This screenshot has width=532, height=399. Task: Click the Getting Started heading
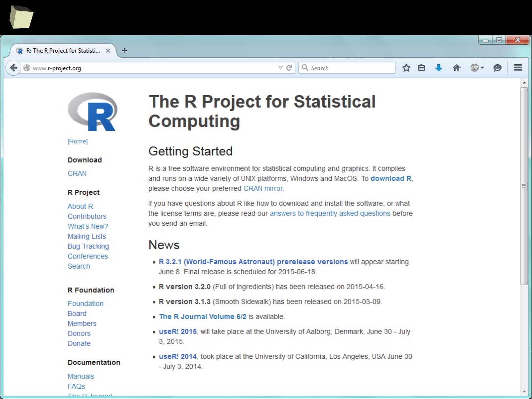click(190, 151)
